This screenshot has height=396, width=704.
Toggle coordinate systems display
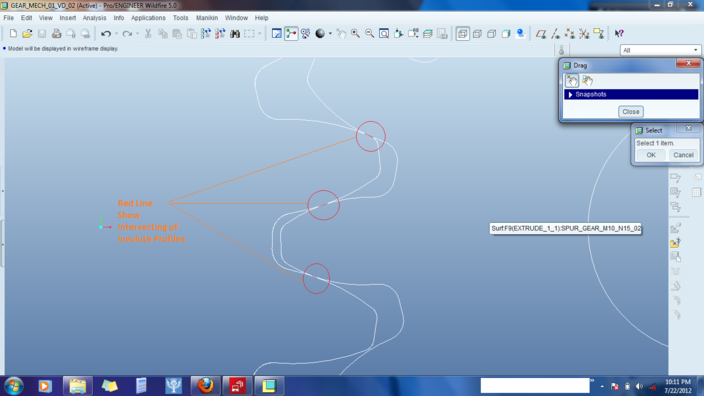584,34
